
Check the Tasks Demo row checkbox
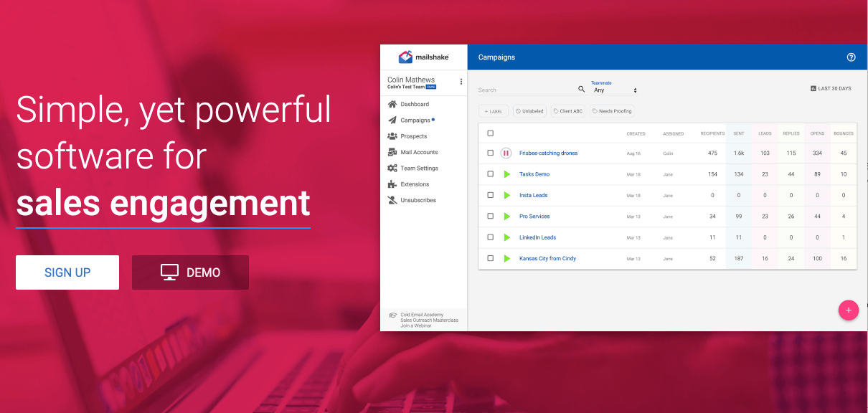point(491,174)
